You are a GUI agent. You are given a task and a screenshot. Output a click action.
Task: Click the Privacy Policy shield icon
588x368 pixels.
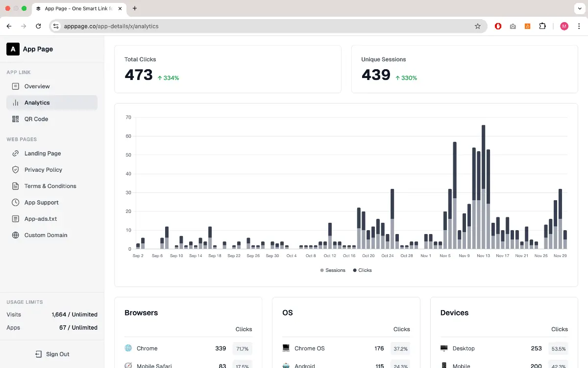[15, 170]
